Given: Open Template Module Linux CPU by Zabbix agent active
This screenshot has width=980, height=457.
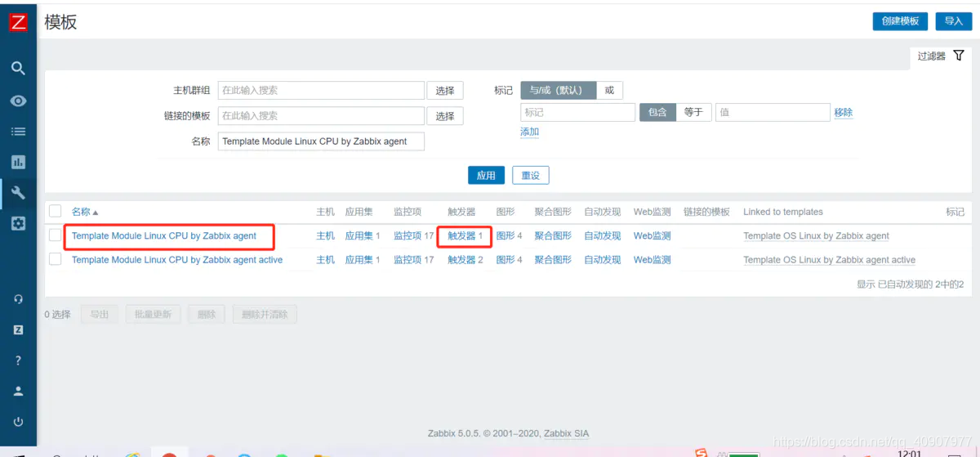Looking at the screenshot, I should 177,259.
